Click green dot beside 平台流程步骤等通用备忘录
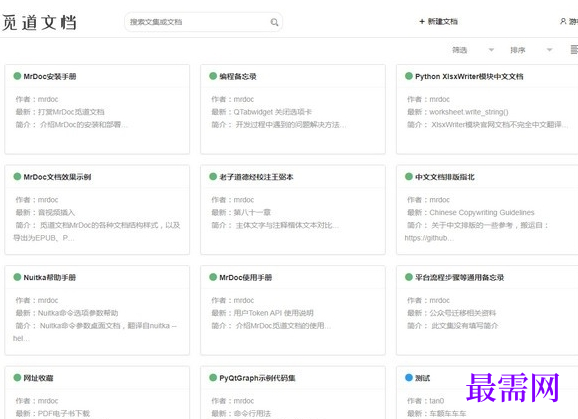Viewport: 578px width, 419px height. click(x=408, y=277)
